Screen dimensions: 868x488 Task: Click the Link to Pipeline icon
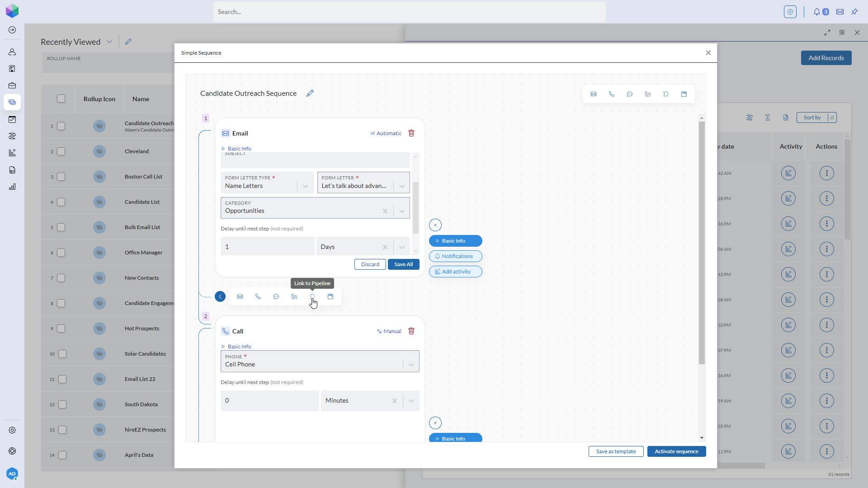tap(313, 296)
